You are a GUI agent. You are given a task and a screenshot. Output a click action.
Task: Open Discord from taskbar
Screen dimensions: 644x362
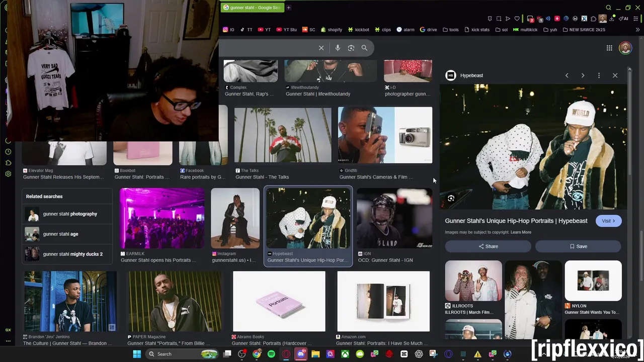[301, 354]
